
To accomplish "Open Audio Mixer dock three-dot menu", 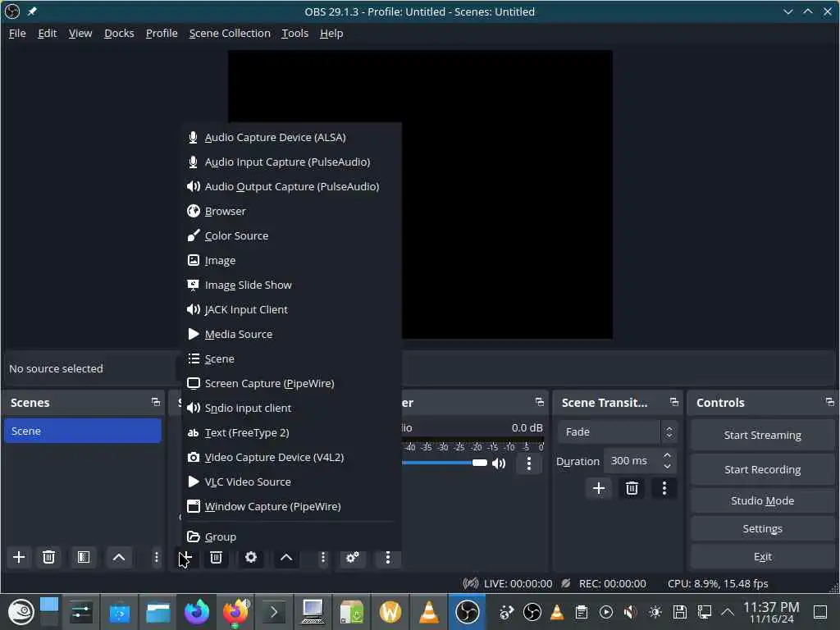I will (388, 557).
